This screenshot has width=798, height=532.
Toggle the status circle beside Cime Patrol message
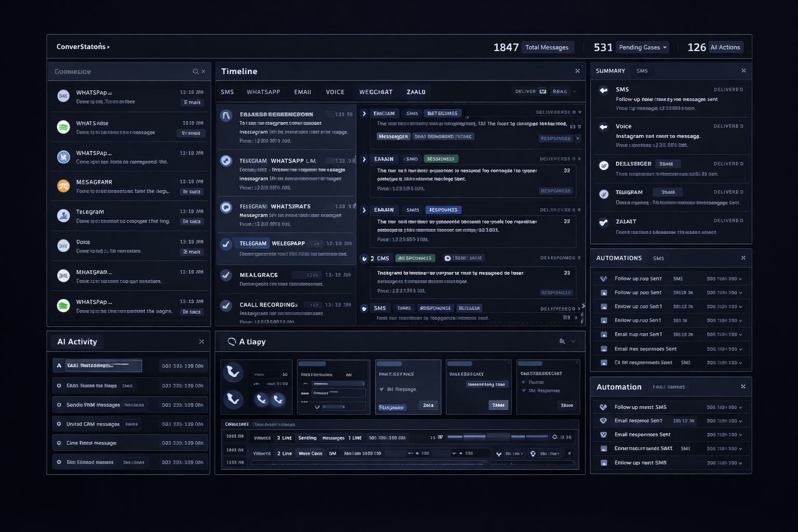point(58,442)
